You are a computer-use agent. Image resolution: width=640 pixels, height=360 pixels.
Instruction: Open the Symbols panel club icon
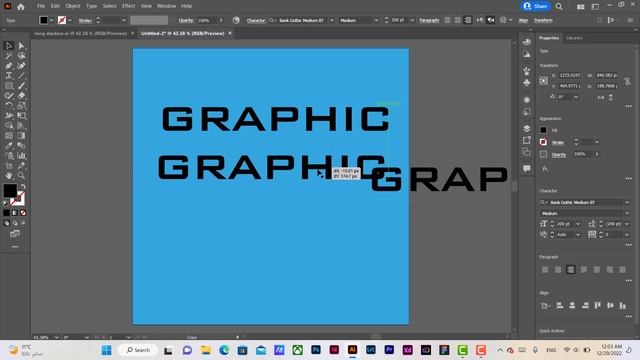tap(527, 83)
